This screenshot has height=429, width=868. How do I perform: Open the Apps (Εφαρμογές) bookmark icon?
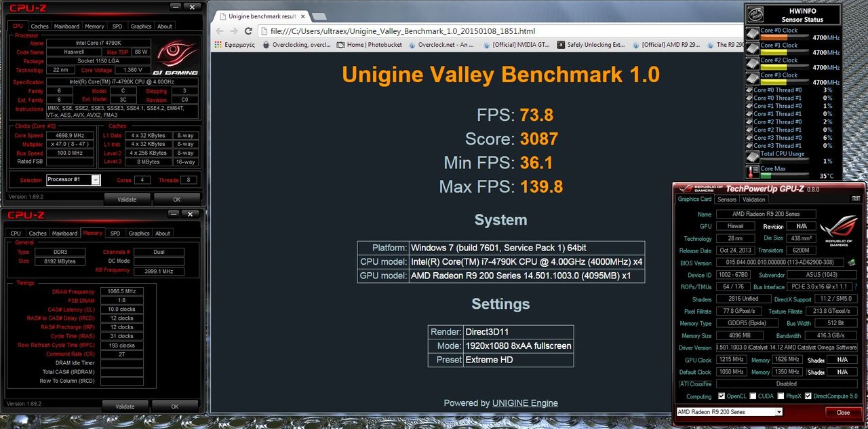(217, 45)
